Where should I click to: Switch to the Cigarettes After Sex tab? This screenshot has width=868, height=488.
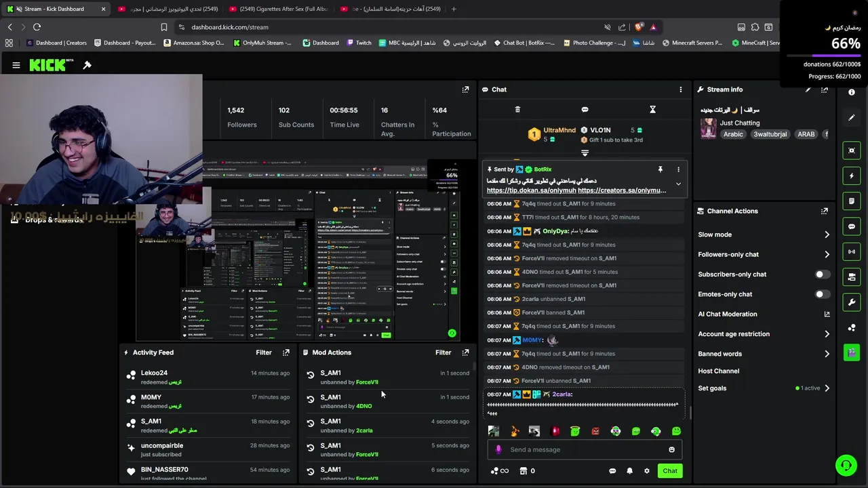pyautogui.click(x=279, y=9)
